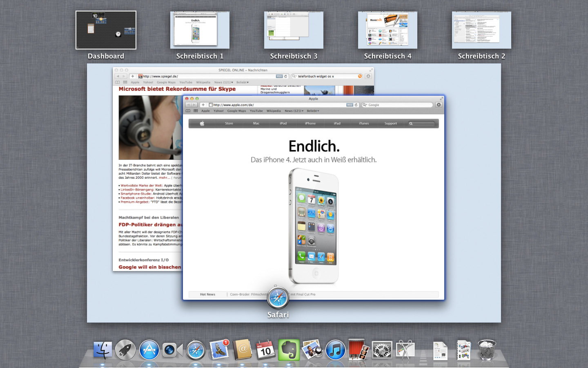Screen dimensions: 588x368
Task: Switch to Schreibtisch 4 desktop
Action: point(388,30)
